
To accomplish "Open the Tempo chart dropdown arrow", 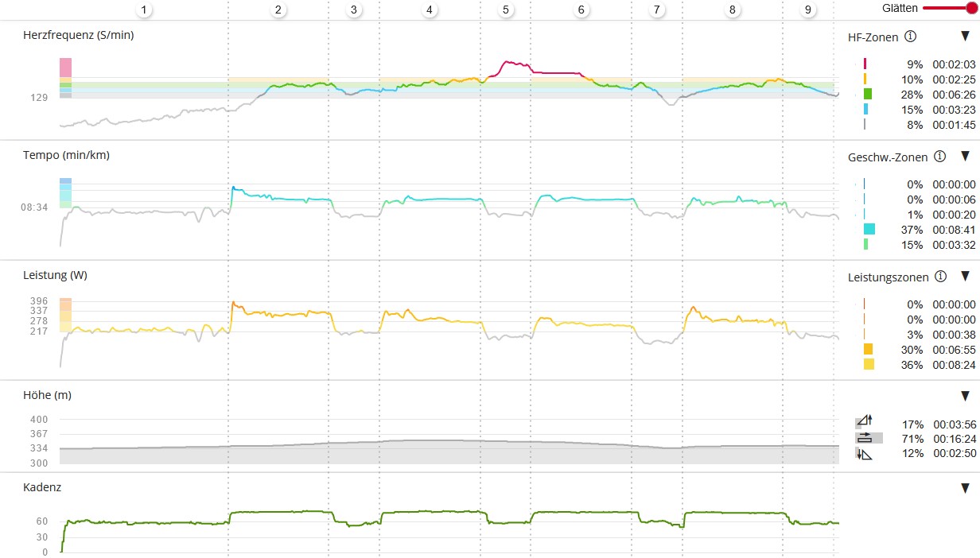I will point(965,157).
